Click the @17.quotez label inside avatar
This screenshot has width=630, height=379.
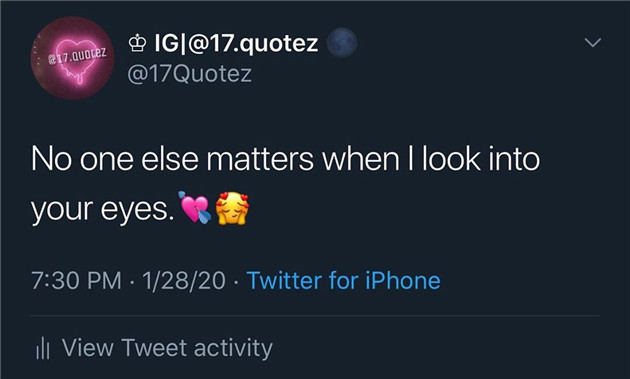point(77,57)
